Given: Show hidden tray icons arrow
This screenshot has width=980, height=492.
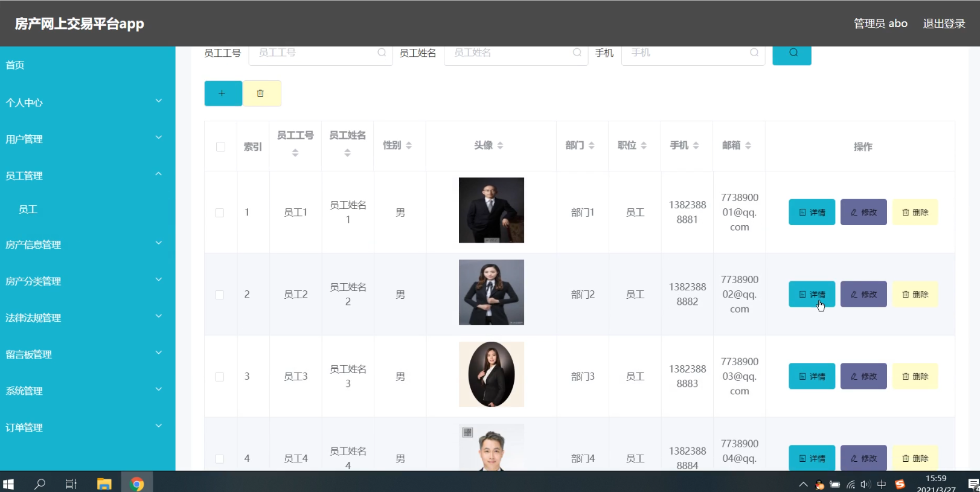Looking at the screenshot, I should click(803, 484).
